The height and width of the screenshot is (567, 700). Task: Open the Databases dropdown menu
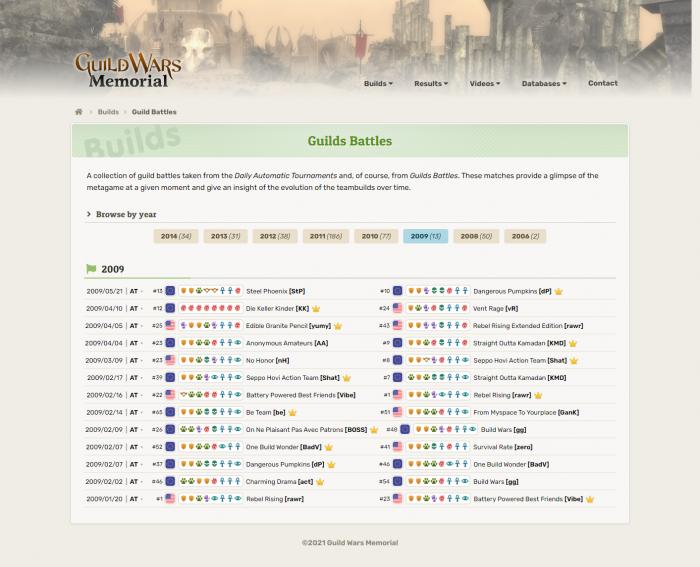(544, 83)
